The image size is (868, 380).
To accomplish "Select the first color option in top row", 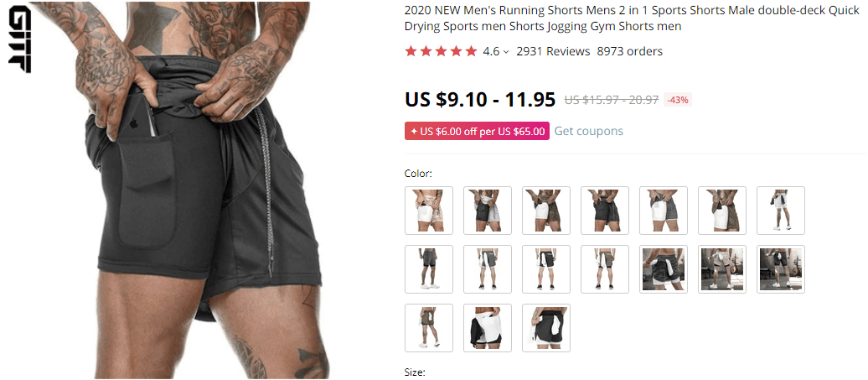I will 429,211.
